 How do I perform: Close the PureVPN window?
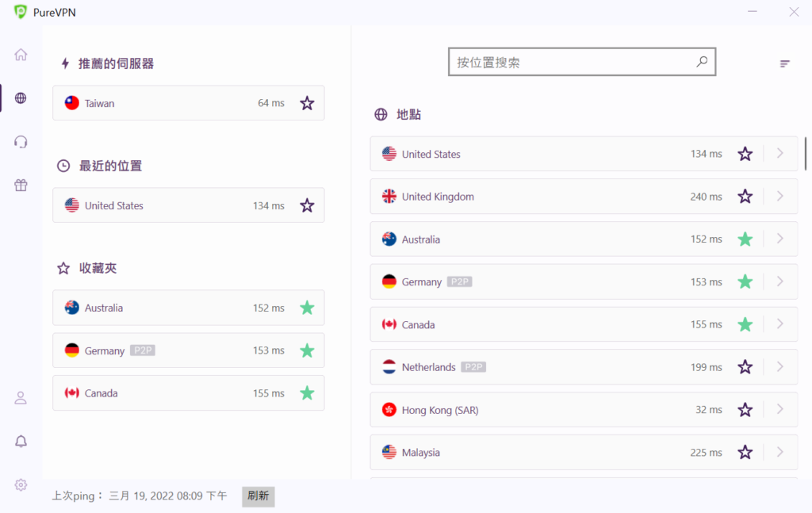(794, 11)
